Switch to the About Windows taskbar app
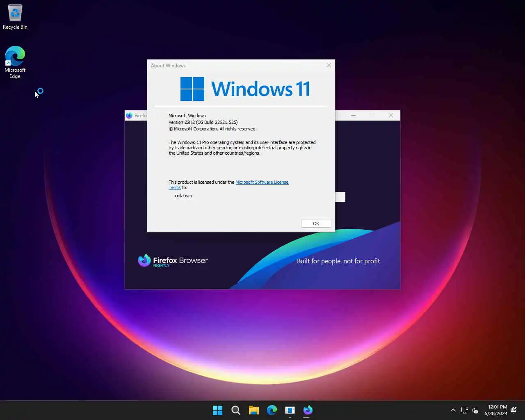This screenshot has height=420, width=525. pos(290,410)
